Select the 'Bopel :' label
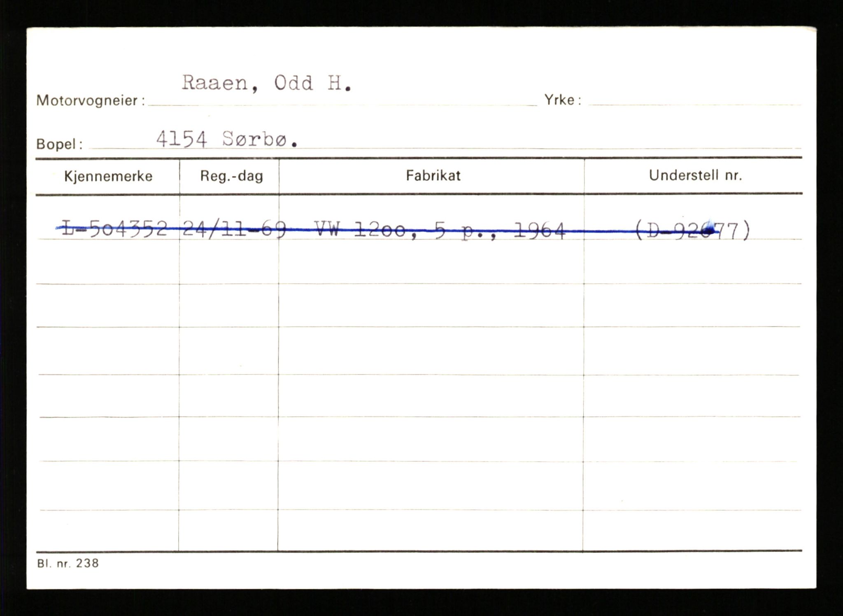The image size is (843, 616). [x=59, y=144]
